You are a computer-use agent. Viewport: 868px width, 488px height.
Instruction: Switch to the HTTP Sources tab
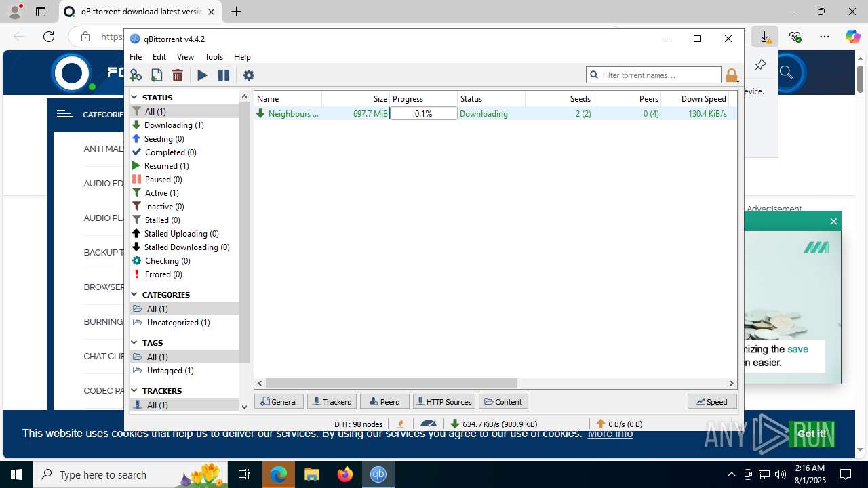(x=443, y=401)
